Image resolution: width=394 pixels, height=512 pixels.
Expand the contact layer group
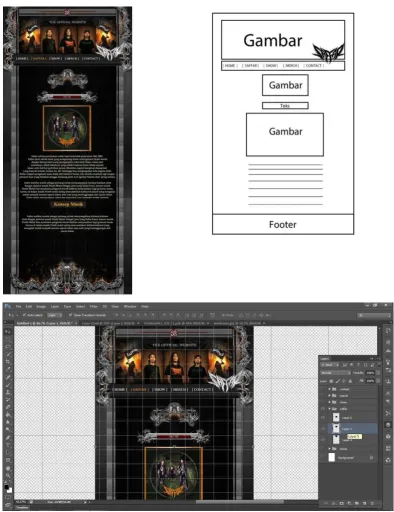(x=329, y=389)
